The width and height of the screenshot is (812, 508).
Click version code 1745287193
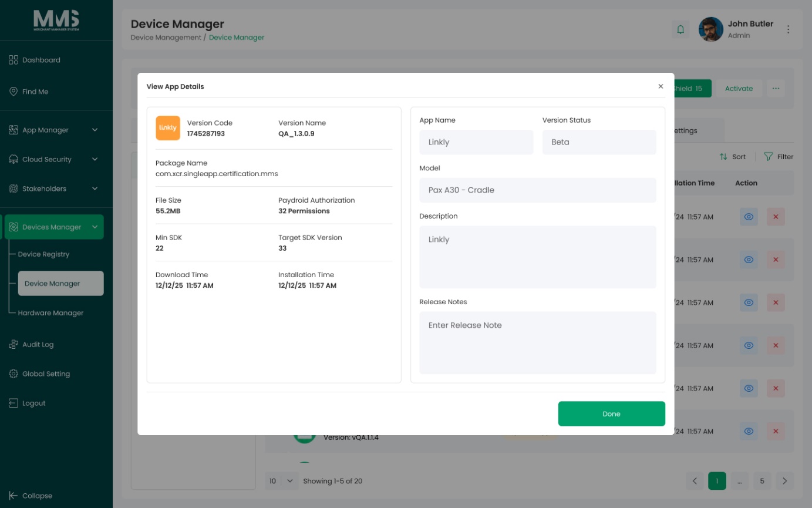[206, 134]
